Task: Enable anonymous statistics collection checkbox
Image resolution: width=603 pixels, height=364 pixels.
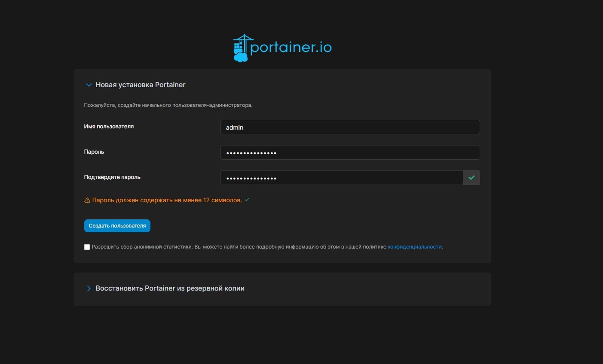Action: tap(87, 247)
